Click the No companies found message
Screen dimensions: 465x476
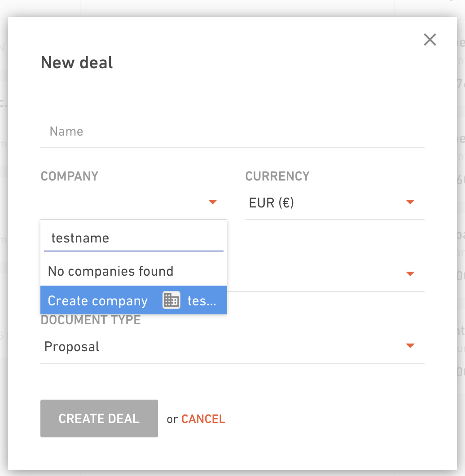coord(110,271)
